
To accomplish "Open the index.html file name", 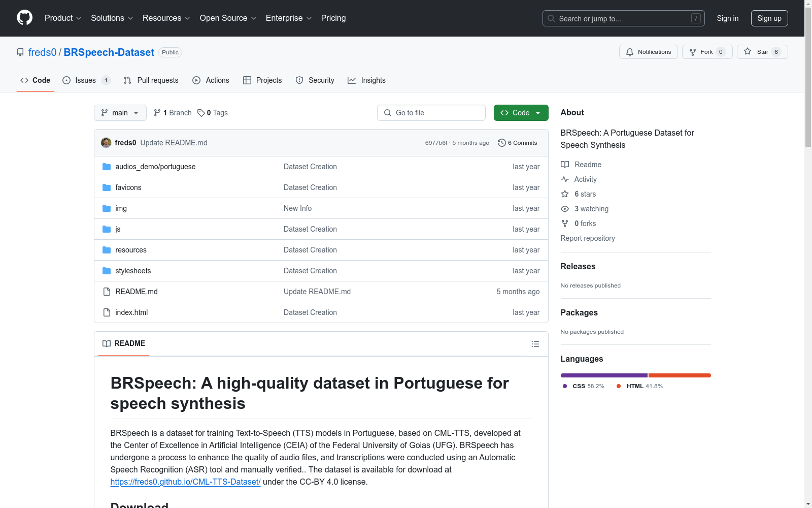I will click(131, 312).
